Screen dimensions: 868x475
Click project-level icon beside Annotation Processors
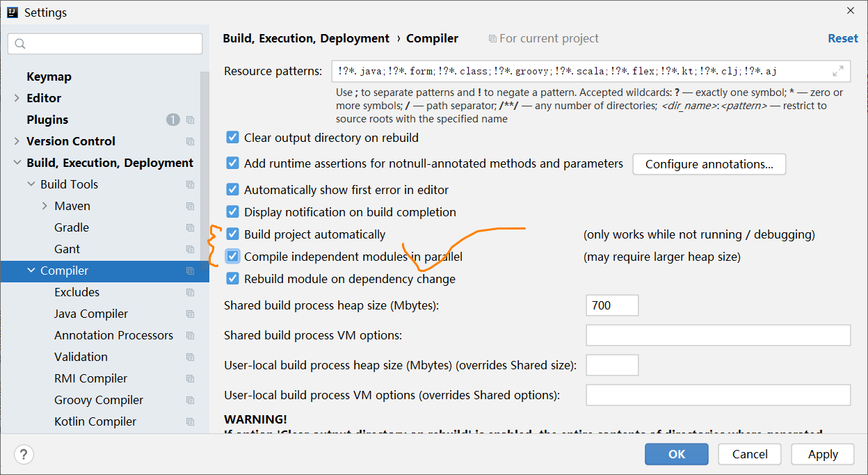pos(190,335)
